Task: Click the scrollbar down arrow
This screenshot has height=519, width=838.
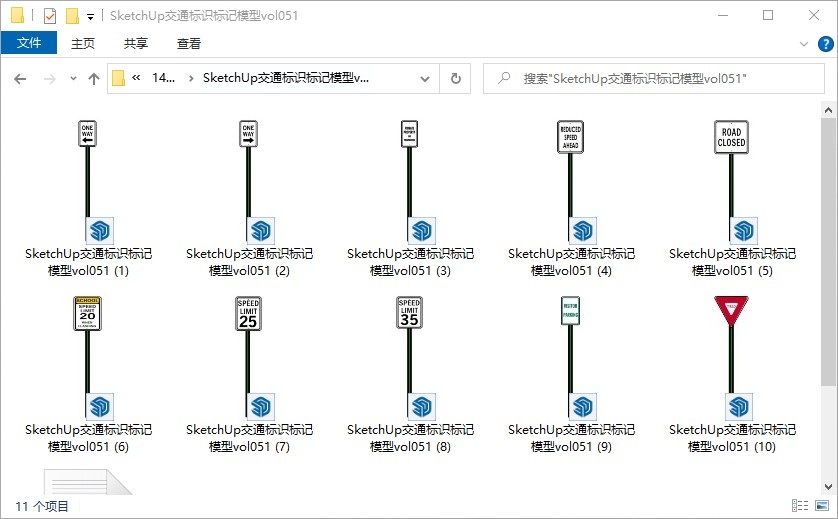Action: [x=828, y=486]
